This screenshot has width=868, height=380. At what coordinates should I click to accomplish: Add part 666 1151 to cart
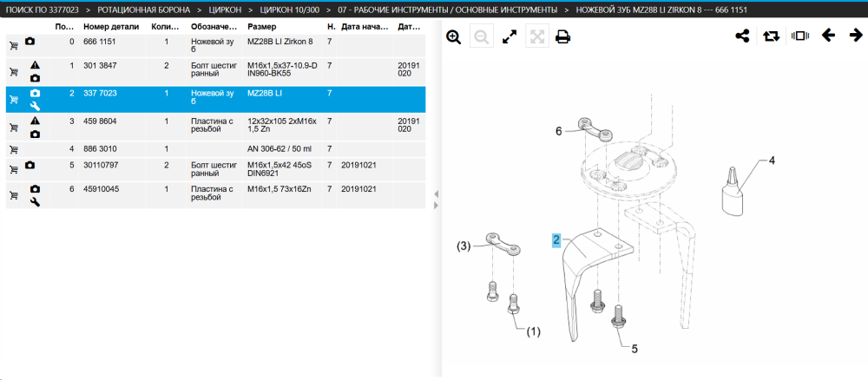(14, 46)
